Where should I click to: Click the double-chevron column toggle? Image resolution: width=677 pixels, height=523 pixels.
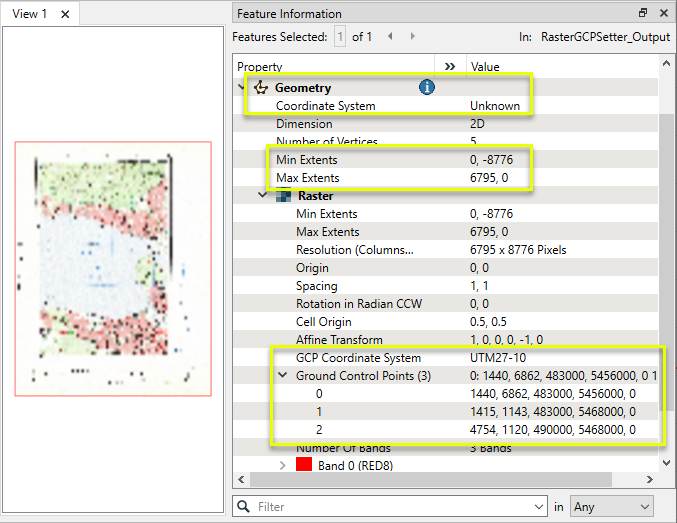pyautogui.click(x=450, y=66)
